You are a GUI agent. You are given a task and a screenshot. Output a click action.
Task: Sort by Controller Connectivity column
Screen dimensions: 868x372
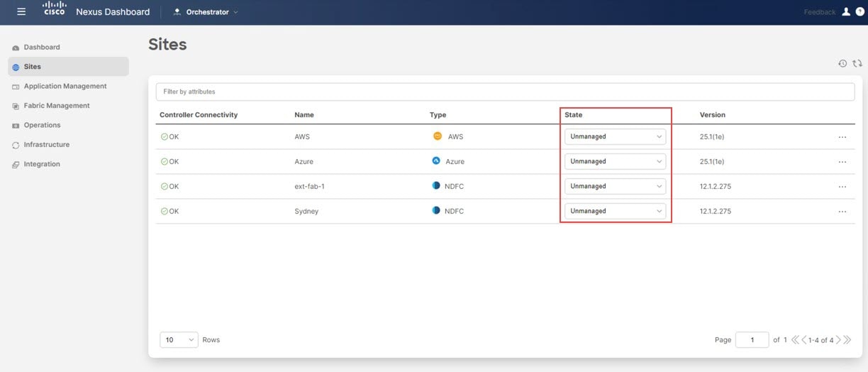tap(199, 114)
